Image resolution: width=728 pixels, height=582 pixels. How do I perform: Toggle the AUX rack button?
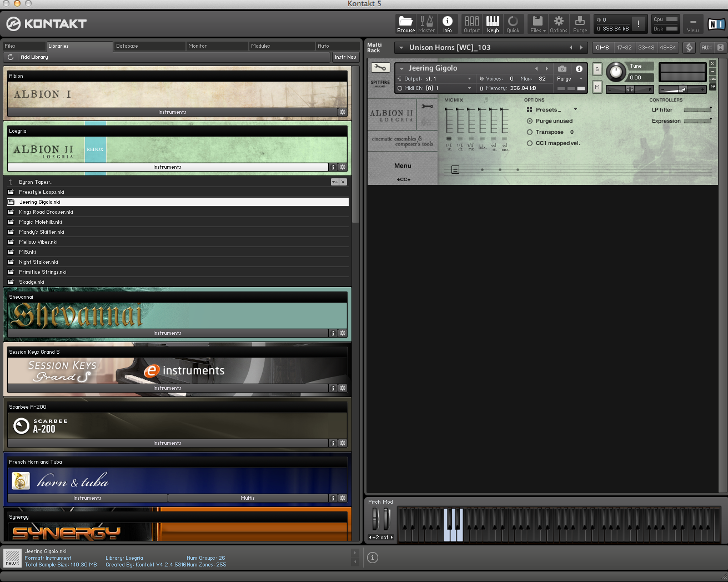(706, 48)
